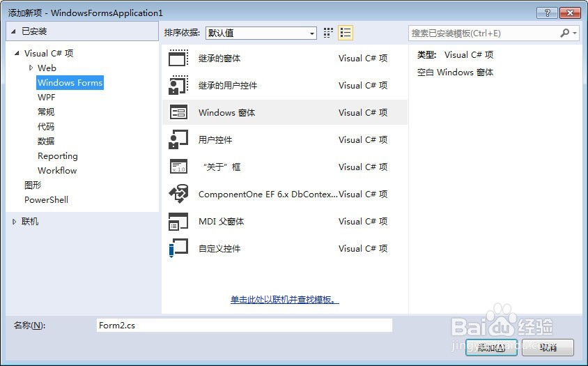588x366 pixels.
Task: Click the 取消 button
Action: pos(548,348)
